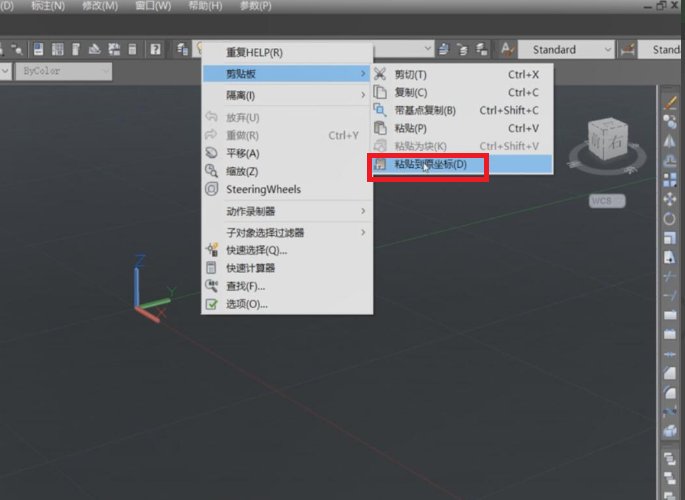This screenshot has width=685, height=500.
Task: Open the 帮助(H) menu
Action: coord(205,6)
